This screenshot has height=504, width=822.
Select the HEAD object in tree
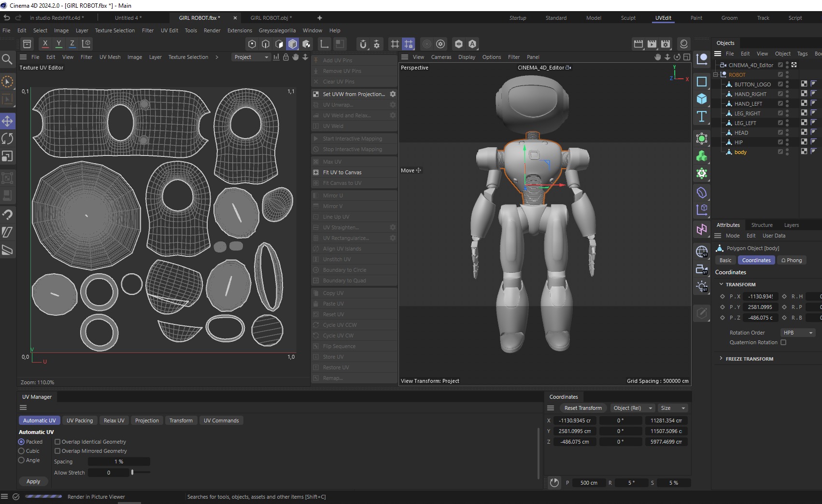coord(741,133)
